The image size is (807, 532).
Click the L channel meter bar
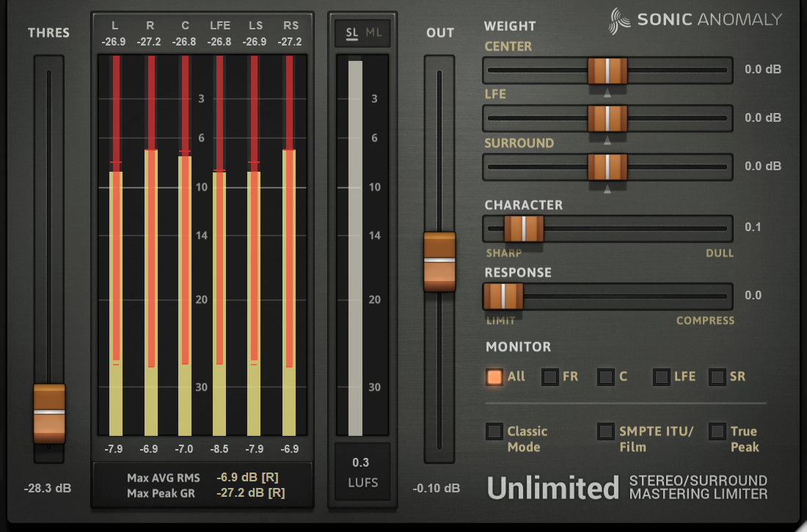(x=116, y=246)
